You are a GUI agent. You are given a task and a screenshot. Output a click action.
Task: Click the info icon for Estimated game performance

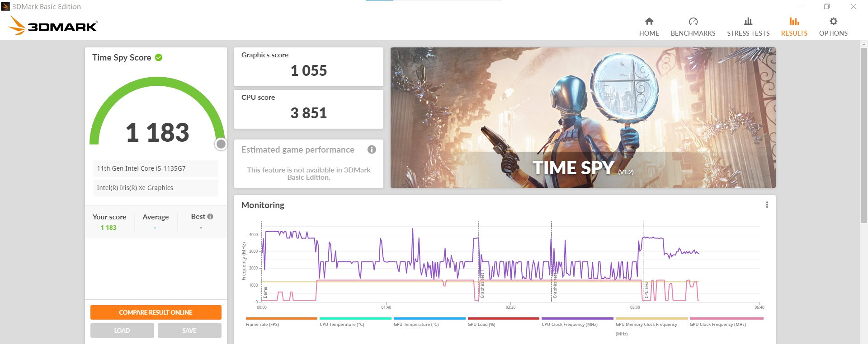click(x=372, y=149)
